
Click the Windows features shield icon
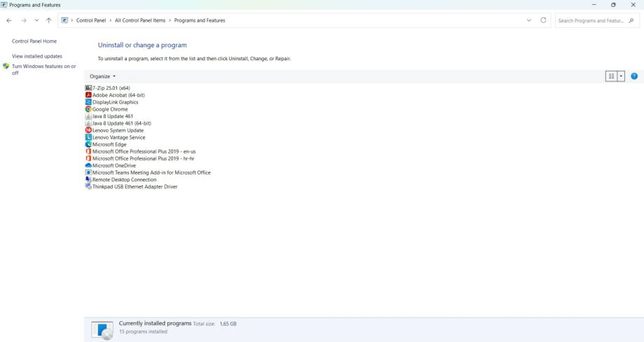coord(6,66)
